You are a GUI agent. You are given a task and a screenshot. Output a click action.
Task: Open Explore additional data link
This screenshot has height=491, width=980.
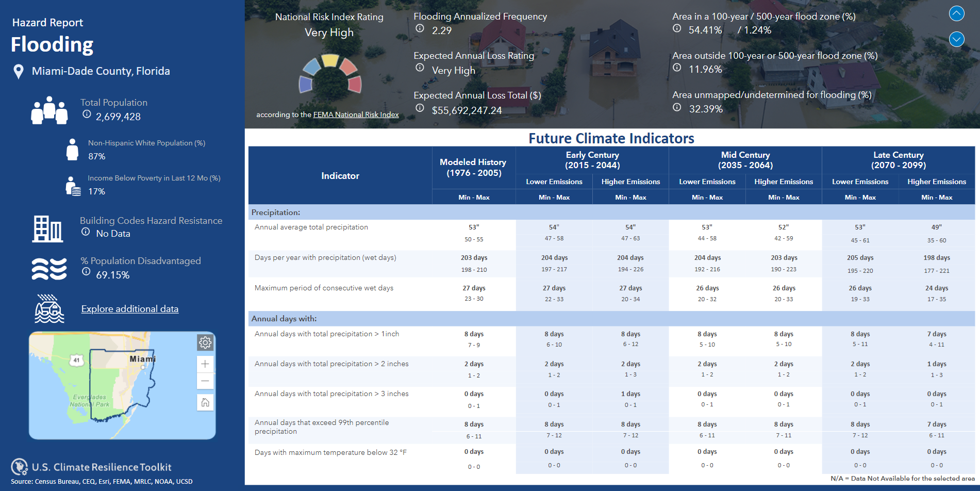point(130,309)
